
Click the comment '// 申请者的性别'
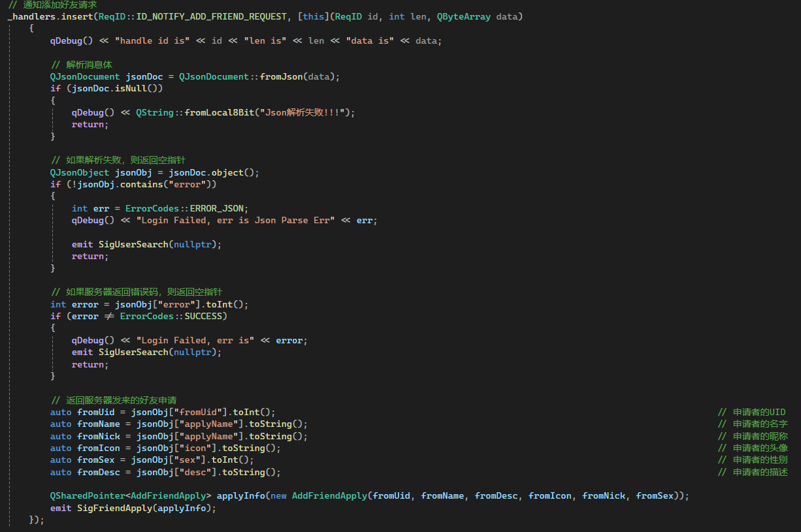[753, 460]
